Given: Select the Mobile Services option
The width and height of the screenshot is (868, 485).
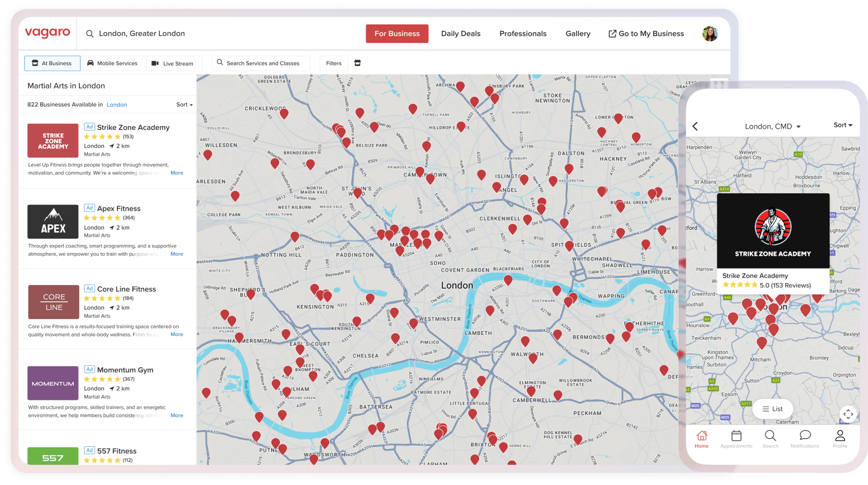Looking at the screenshot, I should pyautogui.click(x=113, y=63).
